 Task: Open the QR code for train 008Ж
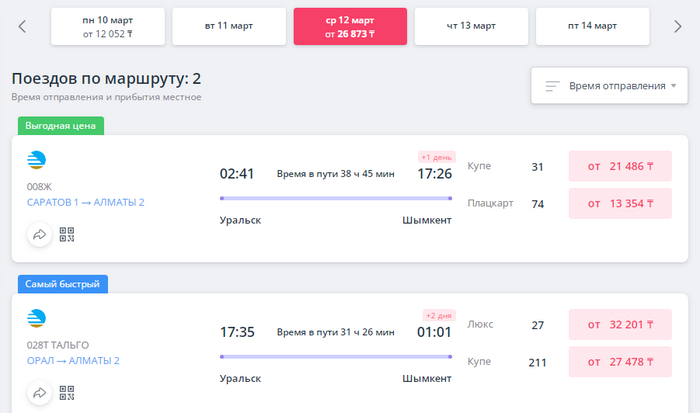coord(67,235)
